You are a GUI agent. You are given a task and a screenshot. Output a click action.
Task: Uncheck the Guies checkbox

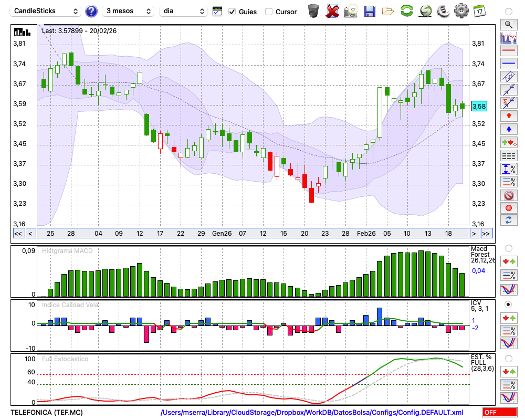(232, 12)
